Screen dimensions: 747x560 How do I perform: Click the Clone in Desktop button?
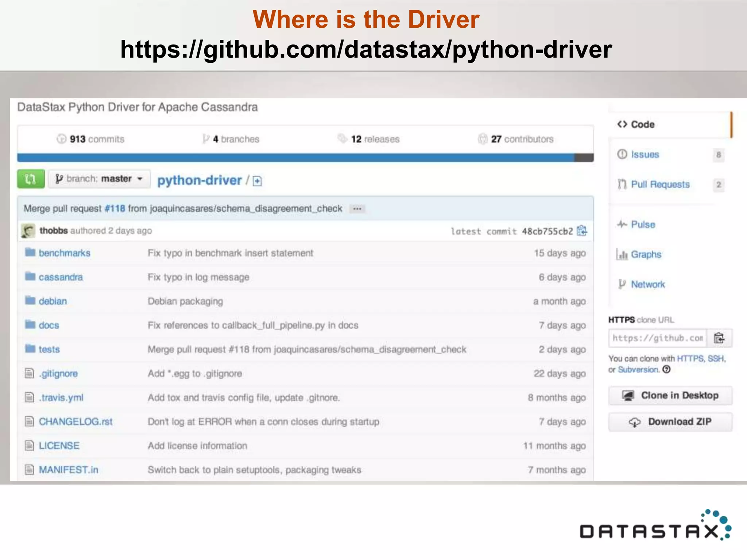point(670,396)
